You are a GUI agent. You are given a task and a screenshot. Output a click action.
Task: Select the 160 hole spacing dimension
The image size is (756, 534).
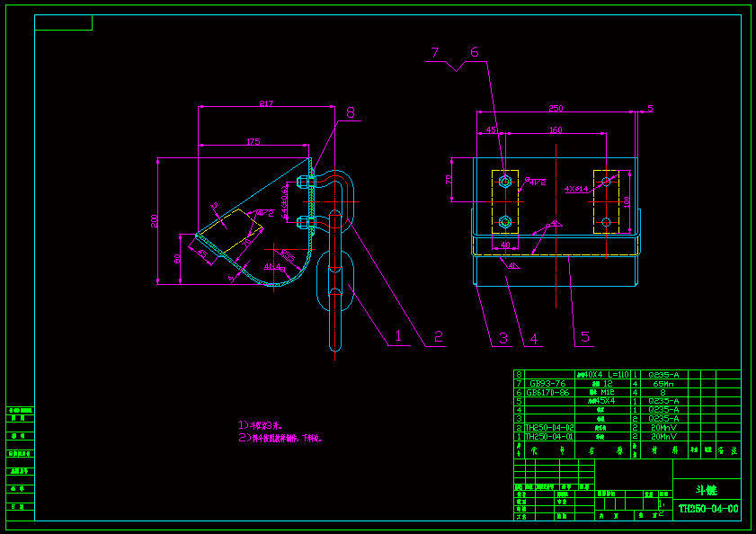pyautogui.click(x=556, y=129)
